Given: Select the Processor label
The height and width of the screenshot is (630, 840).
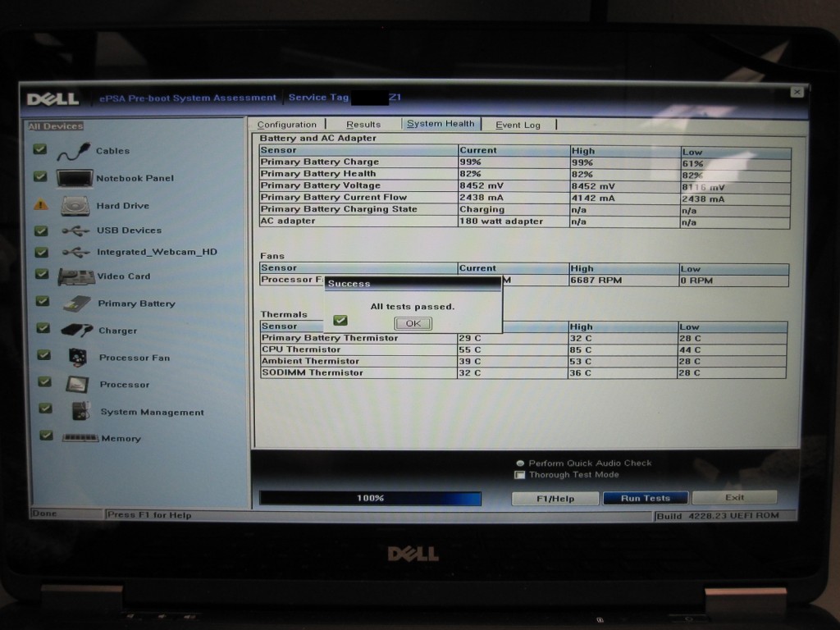Looking at the screenshot, I should tap(125, 385).
